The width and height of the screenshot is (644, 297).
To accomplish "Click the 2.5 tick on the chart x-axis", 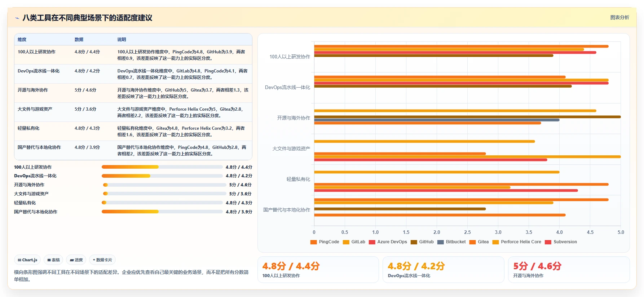I will coord(467,232).
